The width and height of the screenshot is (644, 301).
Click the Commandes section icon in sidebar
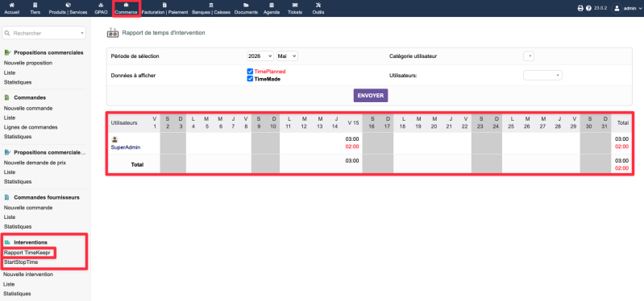(x=7, y=97)
